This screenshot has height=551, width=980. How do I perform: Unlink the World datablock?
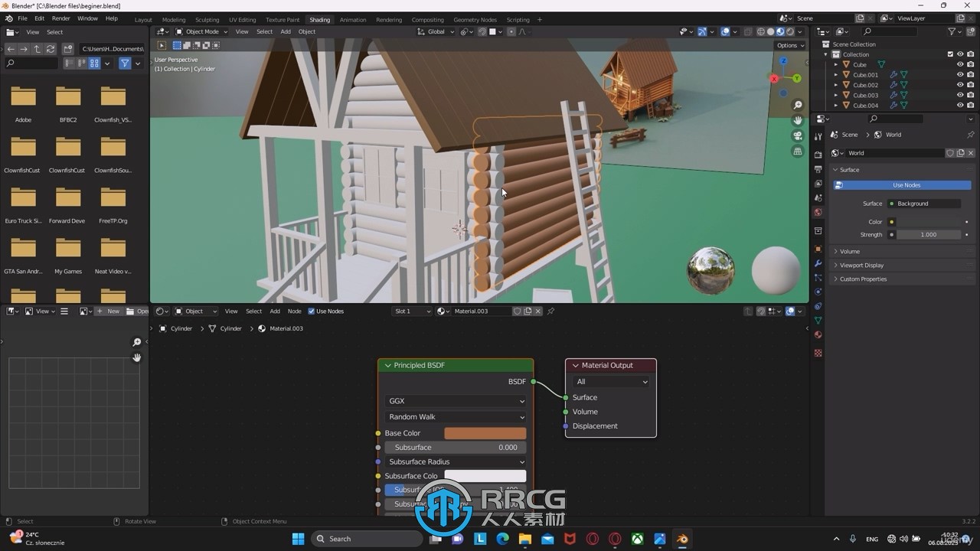click(x=971, y=153)
